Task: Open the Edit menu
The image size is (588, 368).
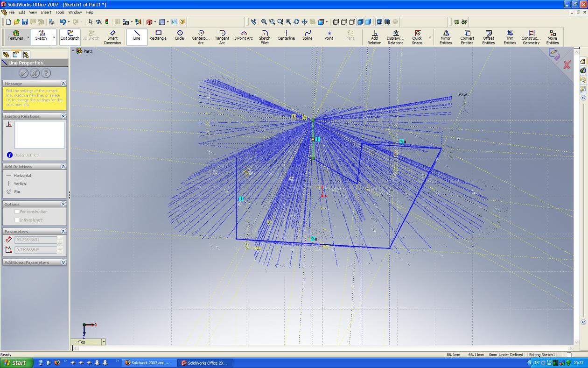Action: coord(22,12)
